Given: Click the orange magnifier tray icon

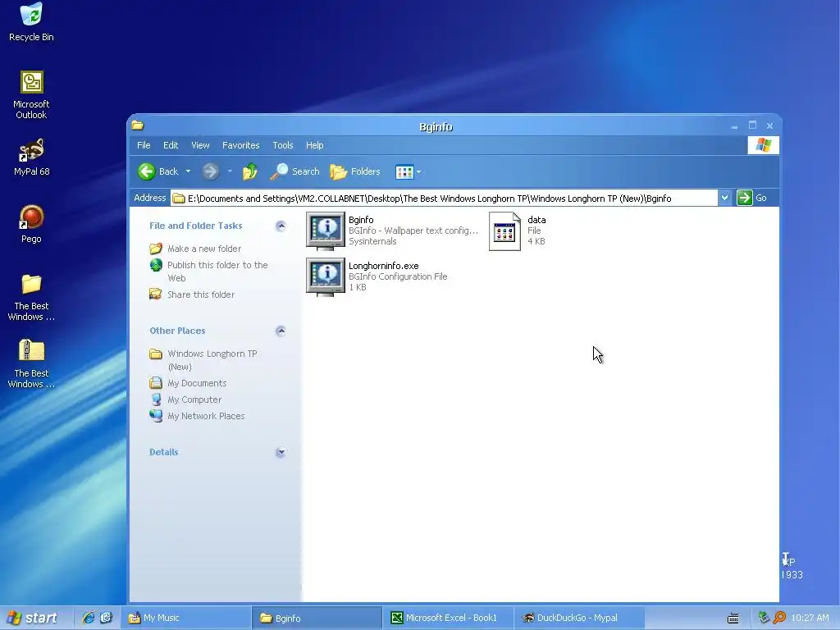Looking at the screenshot, I should tap(779, 618).
